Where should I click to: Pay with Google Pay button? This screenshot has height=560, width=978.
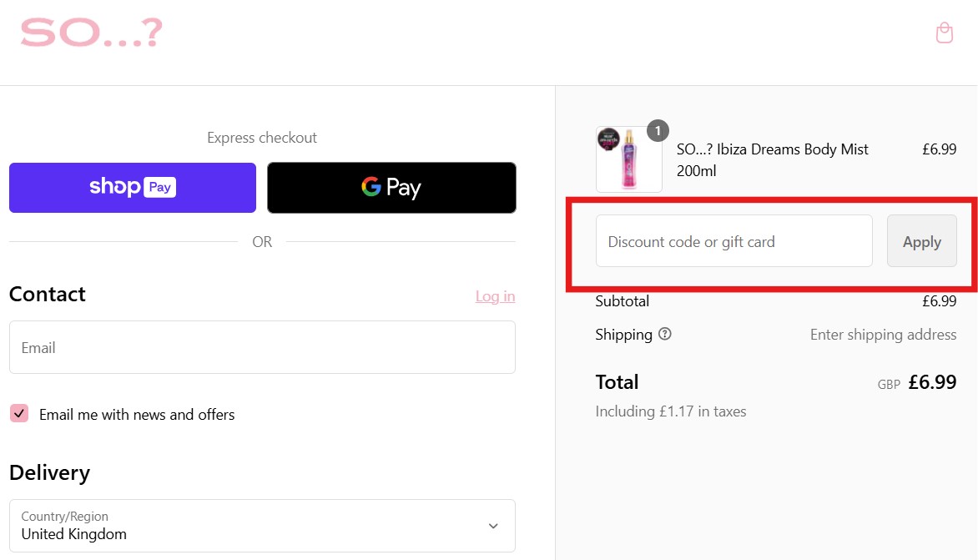pyautogui.click(x=391, y=188)
